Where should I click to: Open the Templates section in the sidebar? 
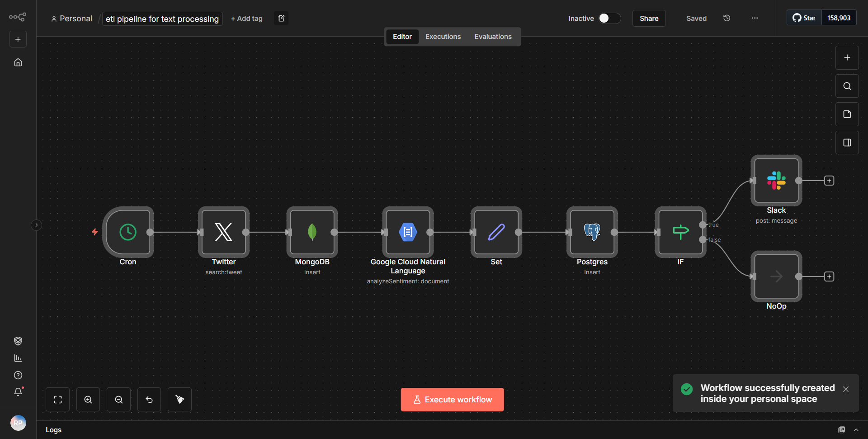18,341
